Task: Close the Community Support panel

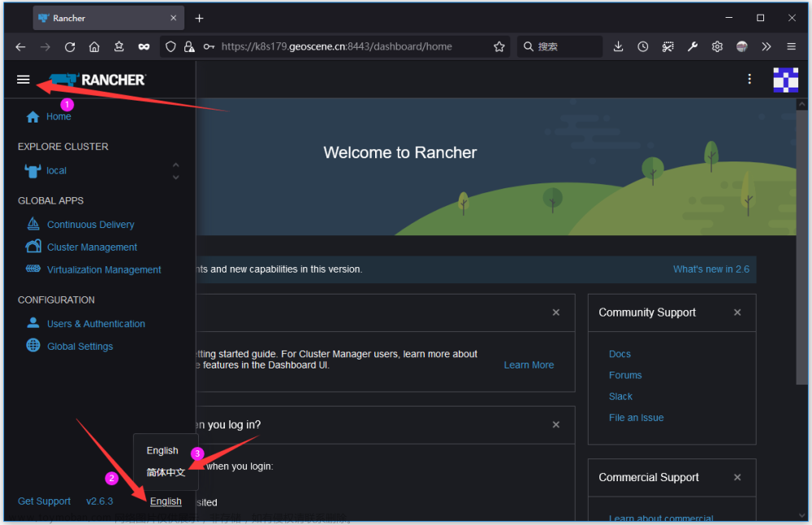Action: pyautogui.click(x=737, y=312)
